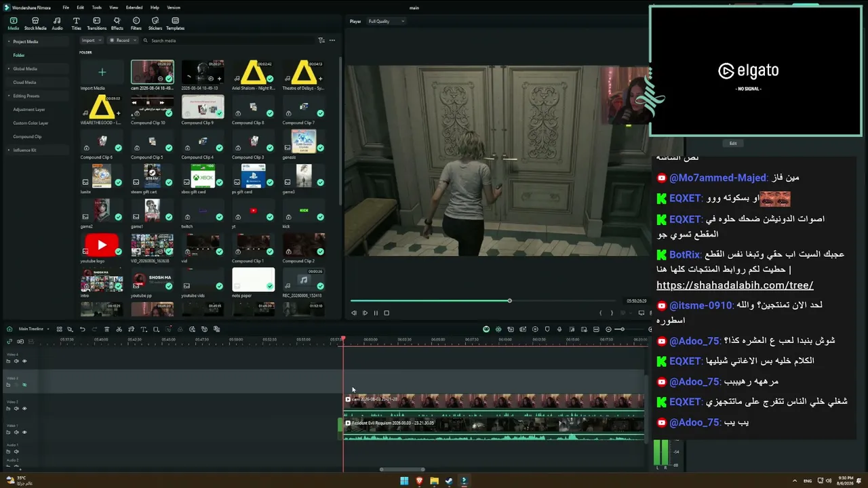The width and height of the screenshot is (868, 488).
Task: Open the Stock Media panel
Action: point(35,24)
